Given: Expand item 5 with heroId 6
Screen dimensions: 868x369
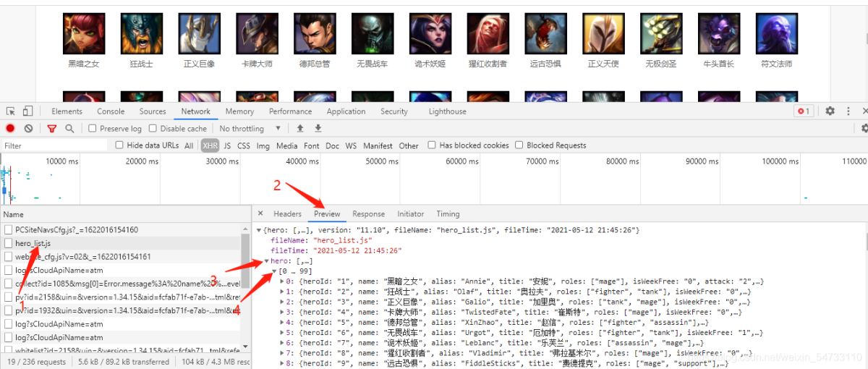Looking at the screenshot, I should point(283,332).
